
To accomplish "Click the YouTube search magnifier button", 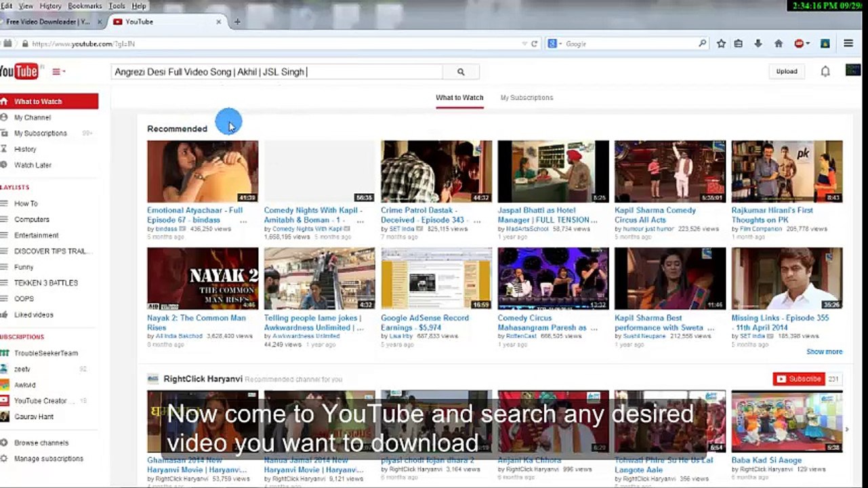I will coord(461,72).
